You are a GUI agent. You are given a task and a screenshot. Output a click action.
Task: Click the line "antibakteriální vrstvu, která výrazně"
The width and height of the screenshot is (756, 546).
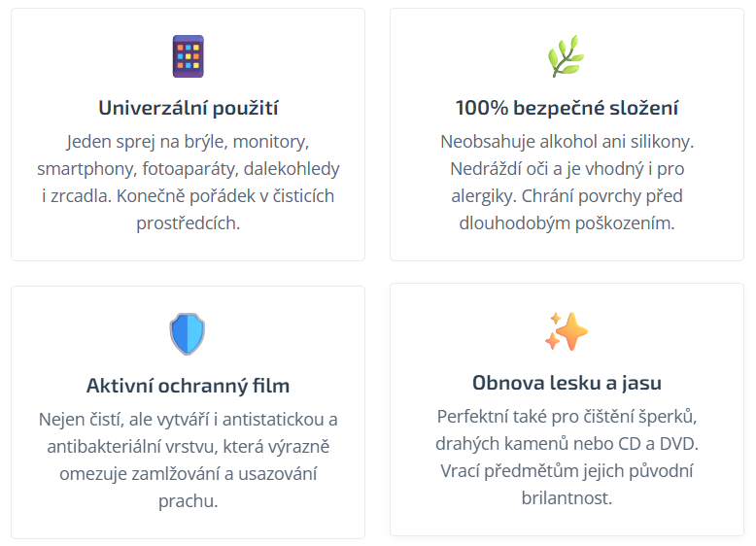click(x=189, y=447)
